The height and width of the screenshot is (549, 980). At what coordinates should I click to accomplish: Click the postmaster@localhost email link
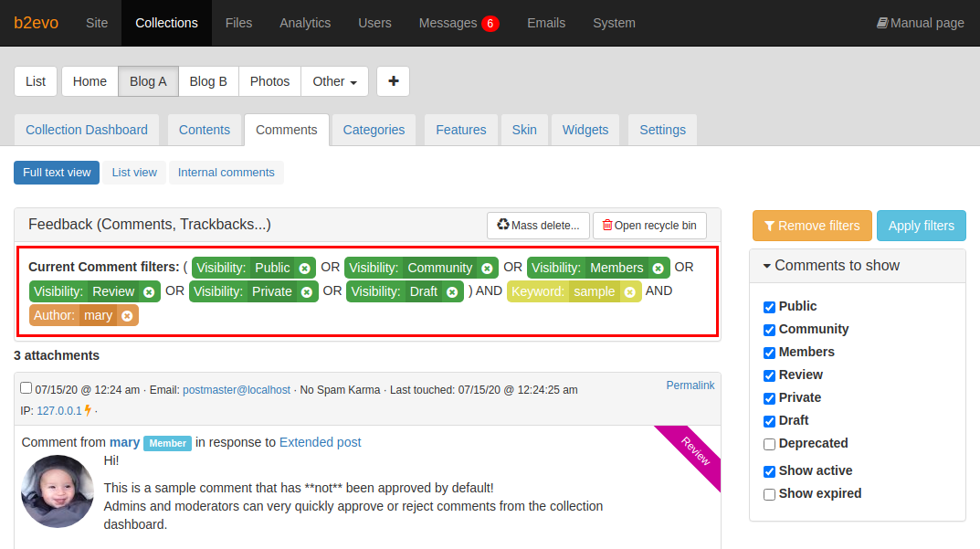pos(237,389)
